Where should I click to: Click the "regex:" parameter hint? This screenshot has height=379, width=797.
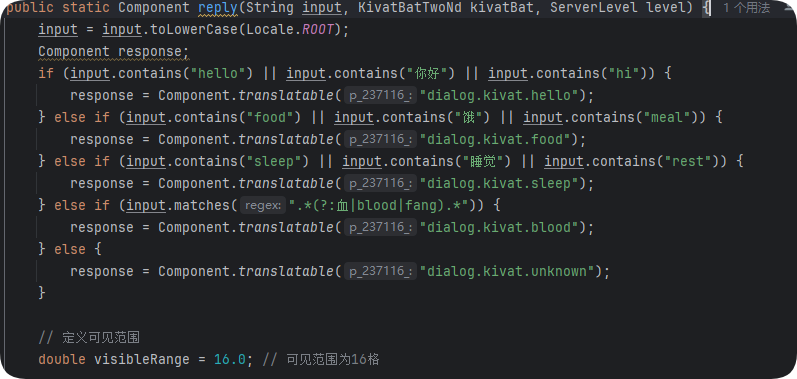coord(263,205)
